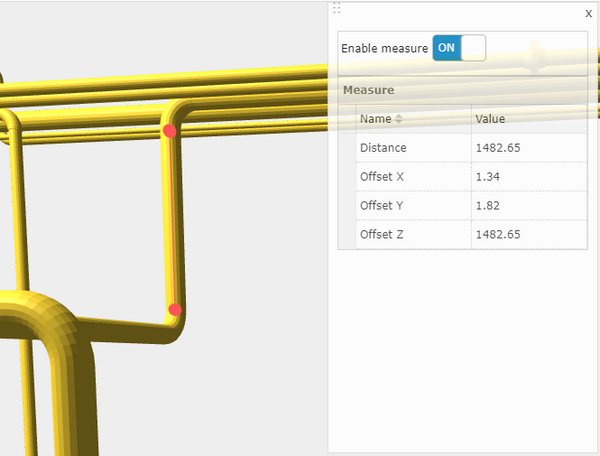Image resolution: width=600 pixels, height=456 pixels.
Task: Pick the red measurement line on the pipe
Action: (172, 220)
